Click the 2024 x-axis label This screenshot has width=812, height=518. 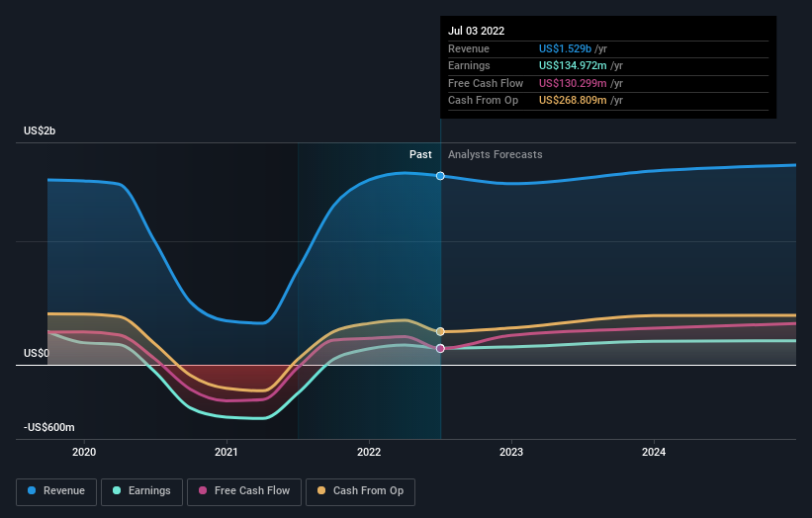[654, 452]
